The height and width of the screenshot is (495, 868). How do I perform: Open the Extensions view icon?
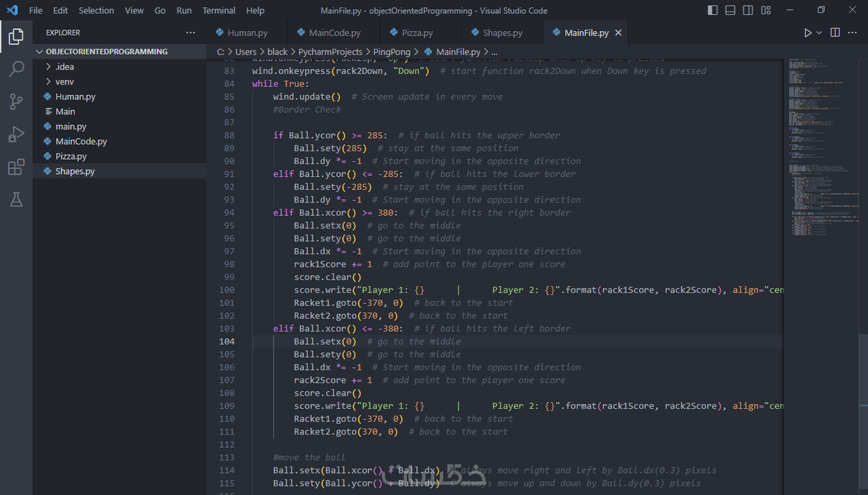16,167
